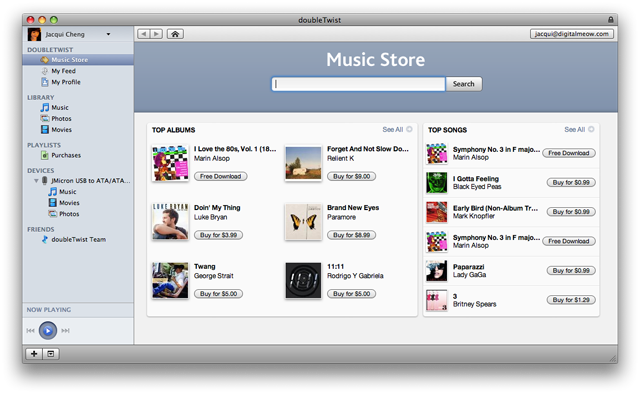The image size is (640, 394).
Task: Buy 11:11 album for $5.00
Action: tap(351, 294)
